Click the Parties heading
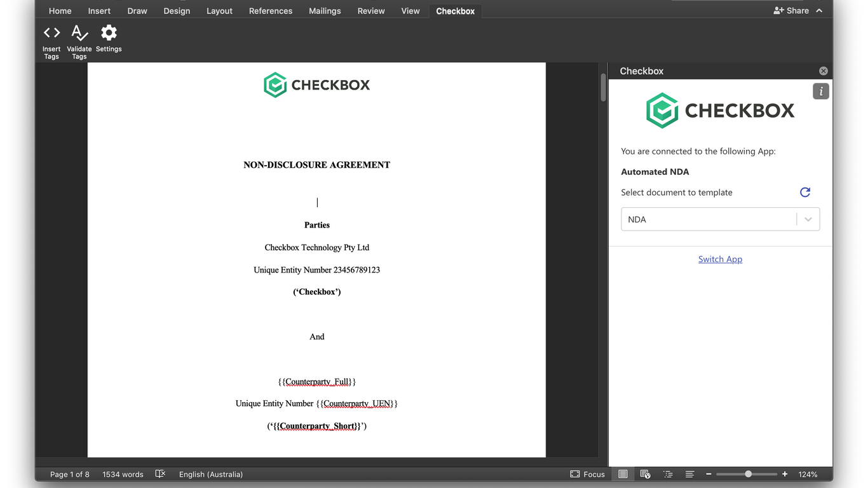The width and height of the screenshot is (868, 488). (x=316, y=225)
